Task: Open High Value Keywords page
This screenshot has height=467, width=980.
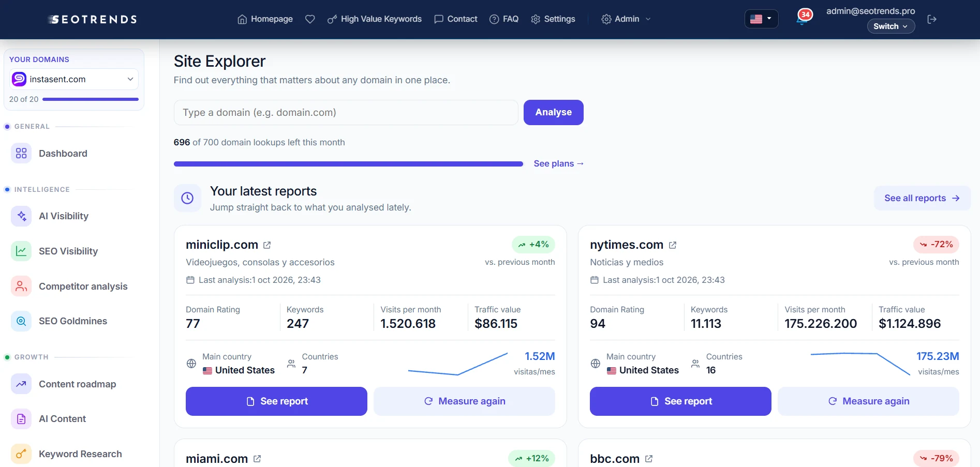Action: point(375,19)
